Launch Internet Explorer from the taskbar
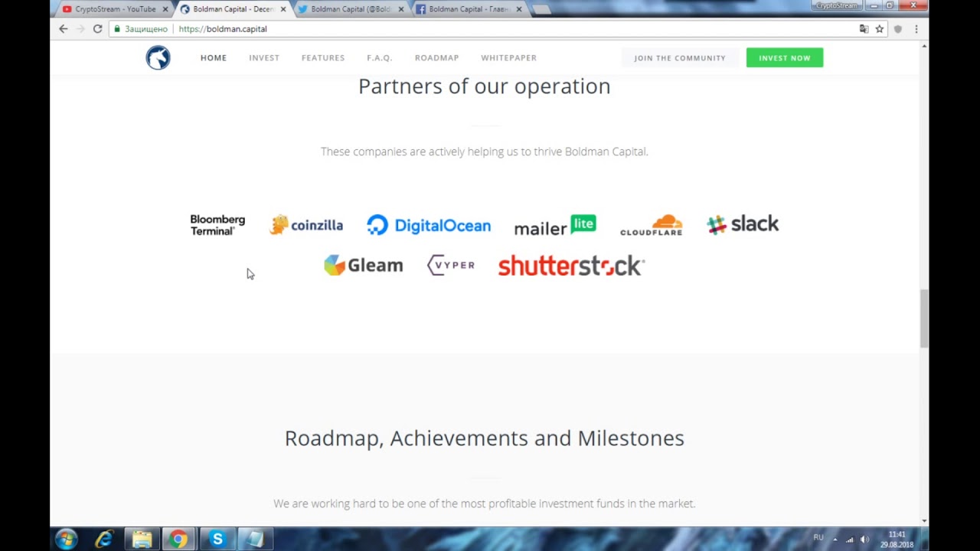980x551 pixels. (x=104, y=540)
